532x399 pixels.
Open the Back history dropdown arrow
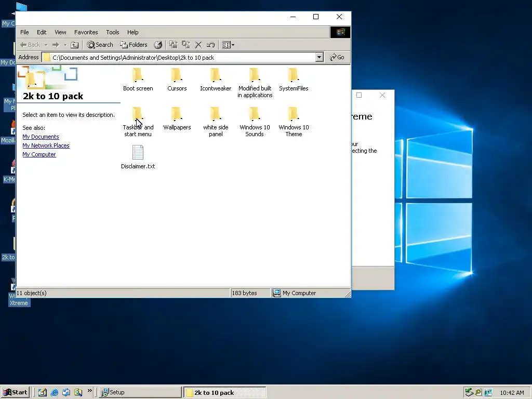pyautogui.click(x=46, y=45)
